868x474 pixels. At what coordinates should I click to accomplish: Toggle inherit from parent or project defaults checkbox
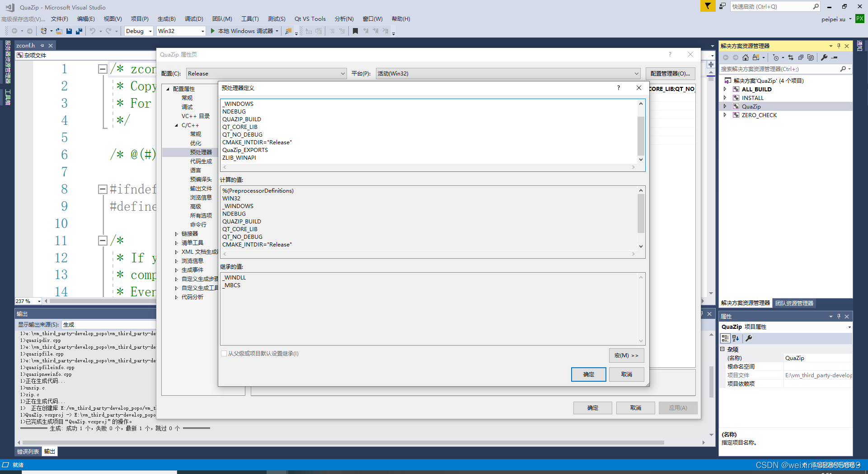click(224, 354)
